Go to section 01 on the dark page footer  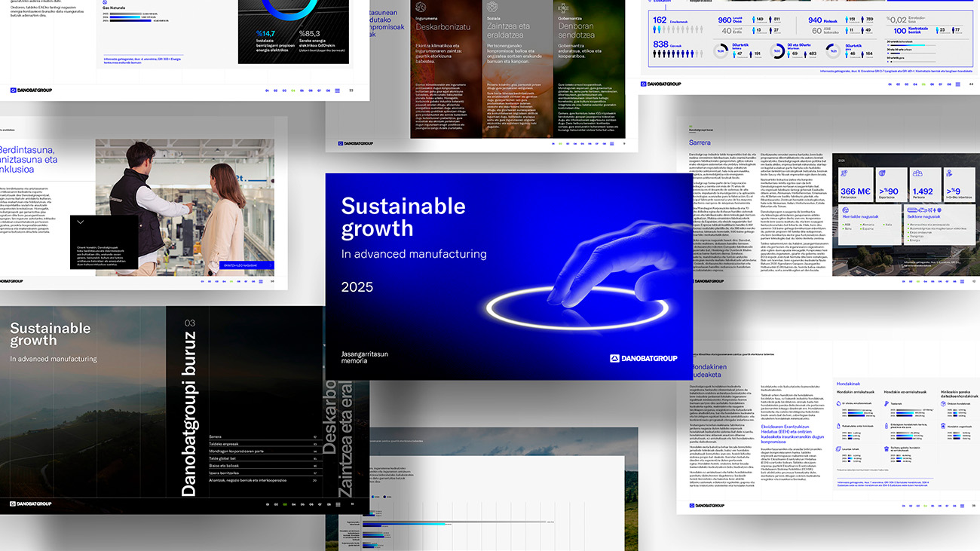click(x=267, y=504)
